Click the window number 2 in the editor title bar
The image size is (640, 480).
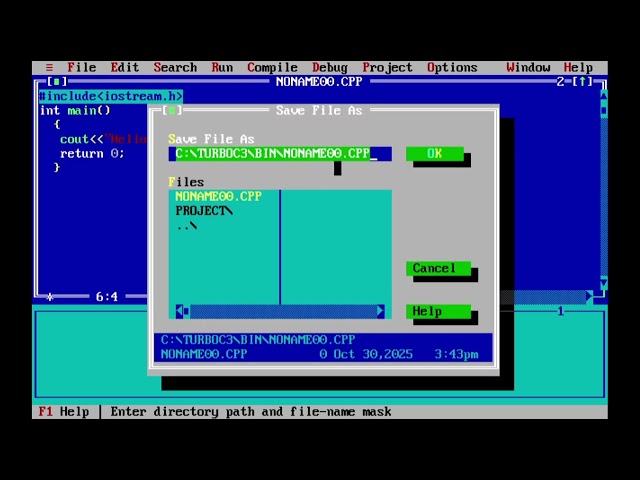tap(560, 82)
